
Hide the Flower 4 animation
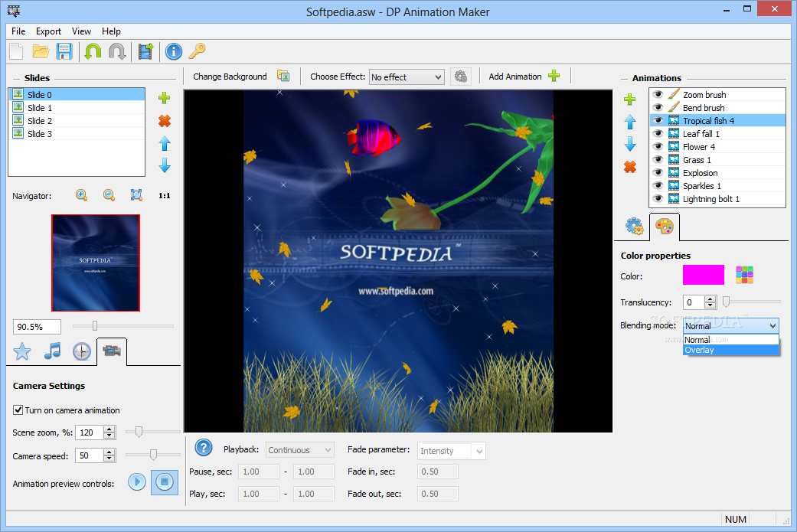[x=658, y=146]
